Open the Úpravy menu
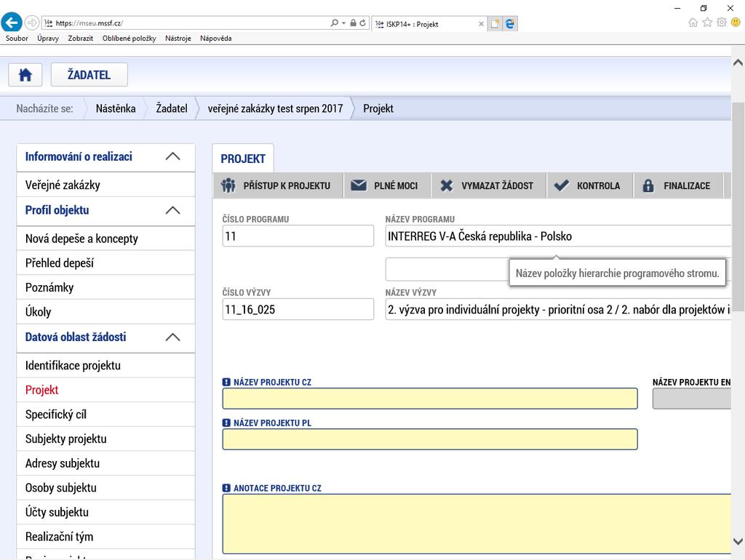The width and height of the screenshot is (745, 560). click(48, 38)
